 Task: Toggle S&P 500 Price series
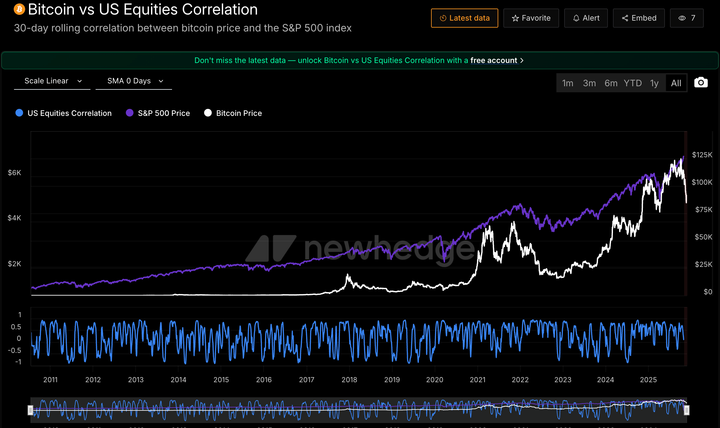pos(158,113)
